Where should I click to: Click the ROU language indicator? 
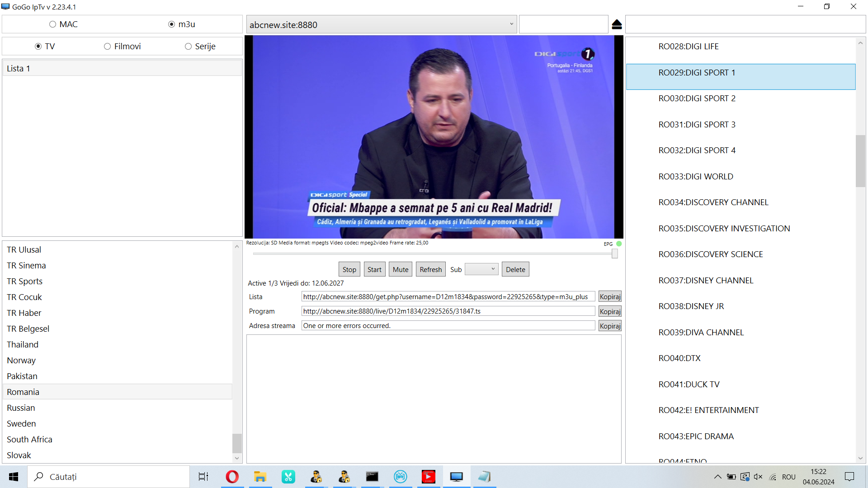[x=788, y=477]
